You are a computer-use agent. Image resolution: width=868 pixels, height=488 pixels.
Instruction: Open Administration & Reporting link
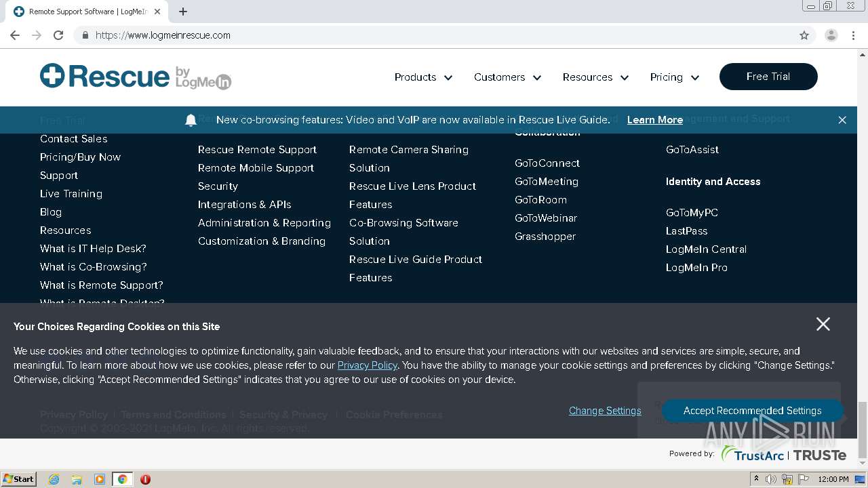[x=264, y=223]
